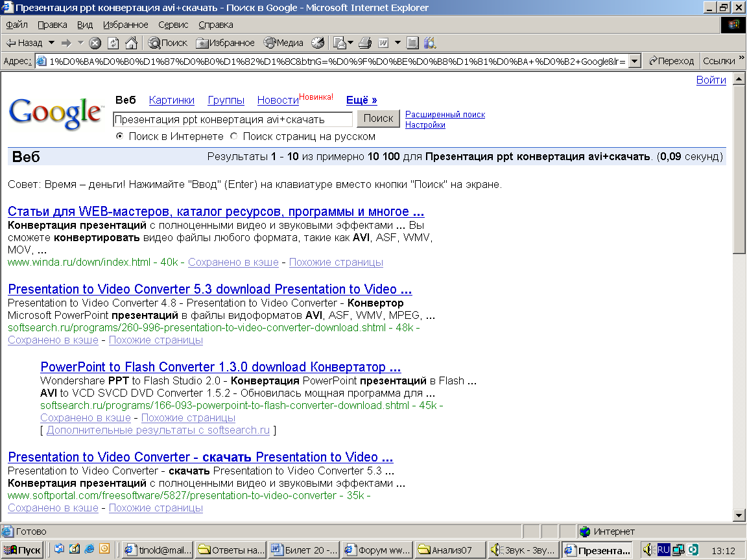This screenshot has width=747, height=560.
Task: Click the Show Desktop quick launch icon
Action: (x=75, y=549)
